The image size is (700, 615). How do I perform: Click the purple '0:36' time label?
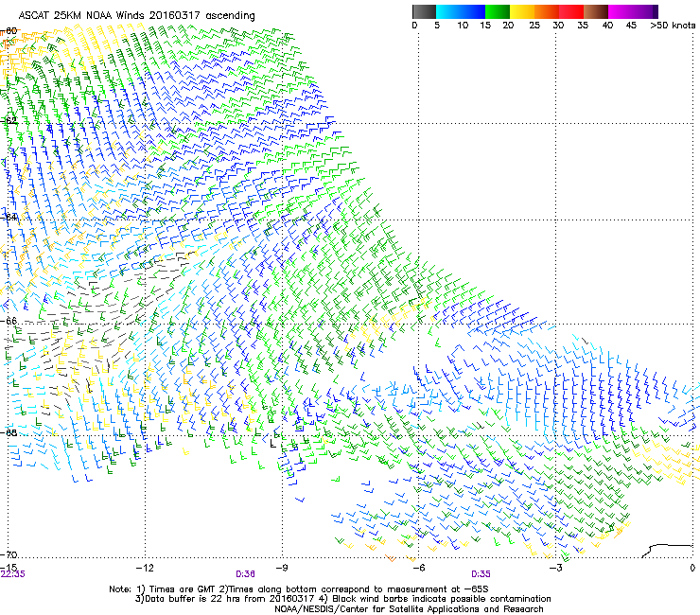pyautogui.click(x=245, y=574)
